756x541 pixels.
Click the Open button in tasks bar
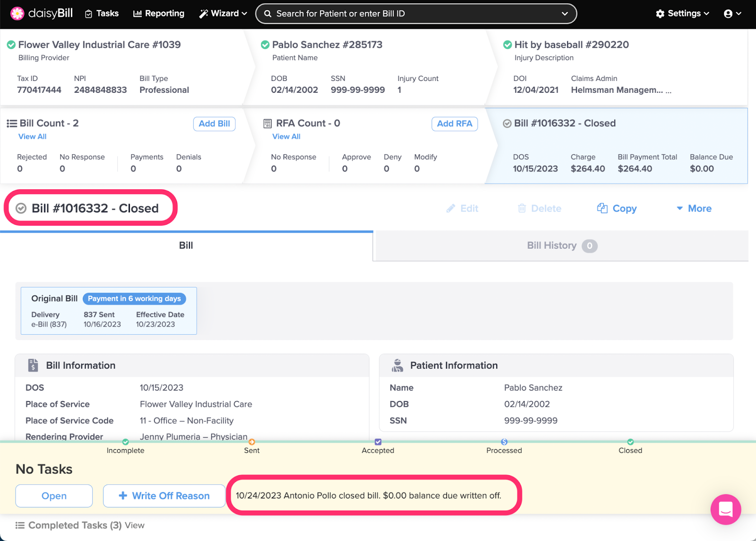tap(54, 496)
